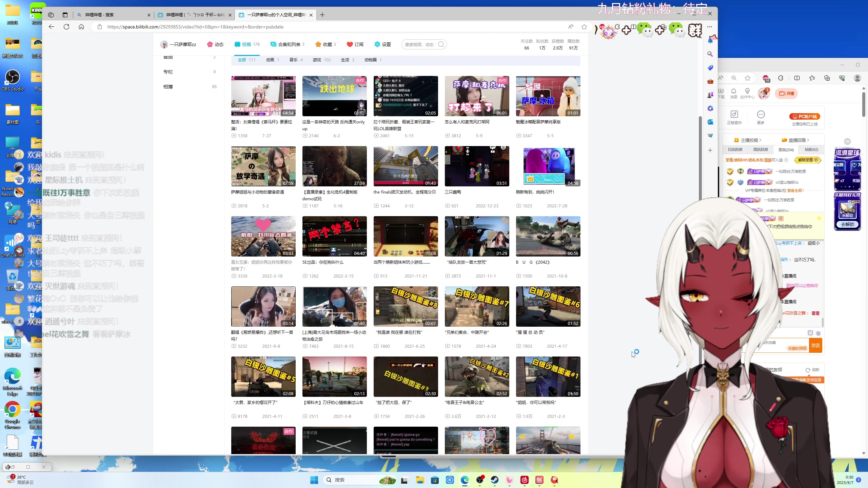Viewport: 868px width, 488px height.
Task: Open NetEase Cloud Music in taskbar
Action: pyautogui.click(x=525, y=480)
